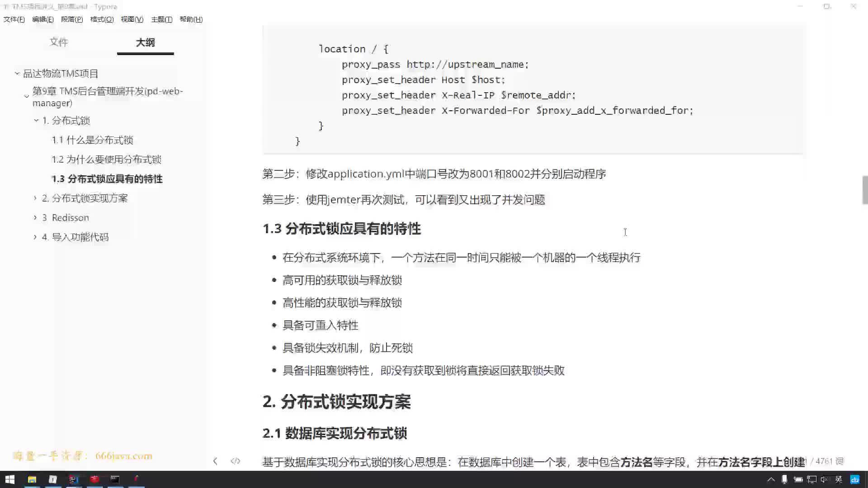Show hidden system tray icons
The image size is (868, 488).
(771, 479)
